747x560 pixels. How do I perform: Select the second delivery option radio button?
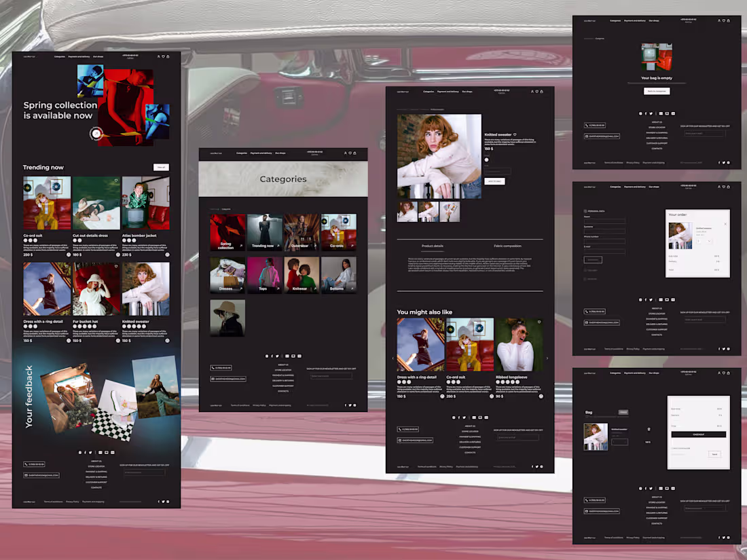[585, 279]
